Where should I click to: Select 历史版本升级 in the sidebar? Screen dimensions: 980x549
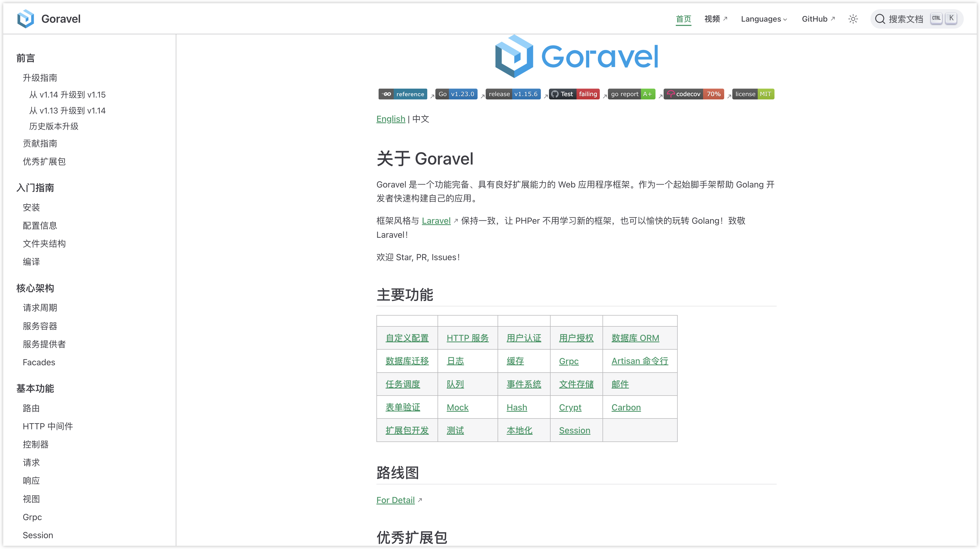pyautogui.click(x=54, y=126)
